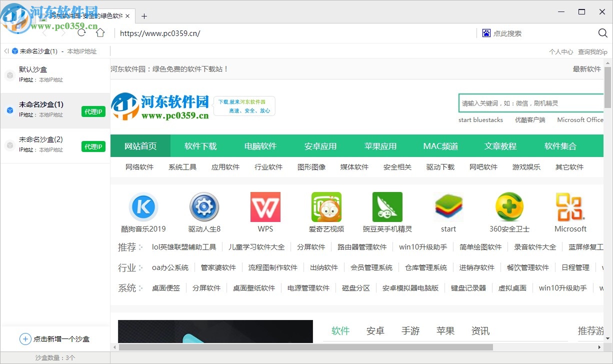Collapse the sandbox sidebar with the arrow
This screenshot has height=364, width=613.
point(5,50)
